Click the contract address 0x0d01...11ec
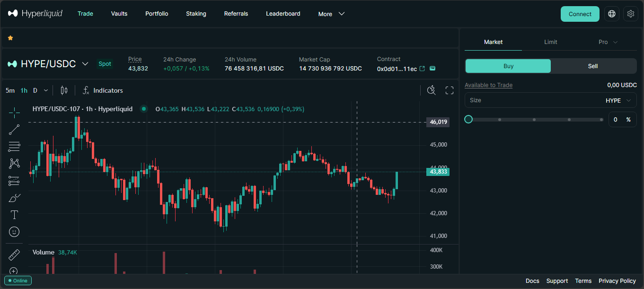The width and height of the screenshot is (644, 289). click(x=397, y=69)
